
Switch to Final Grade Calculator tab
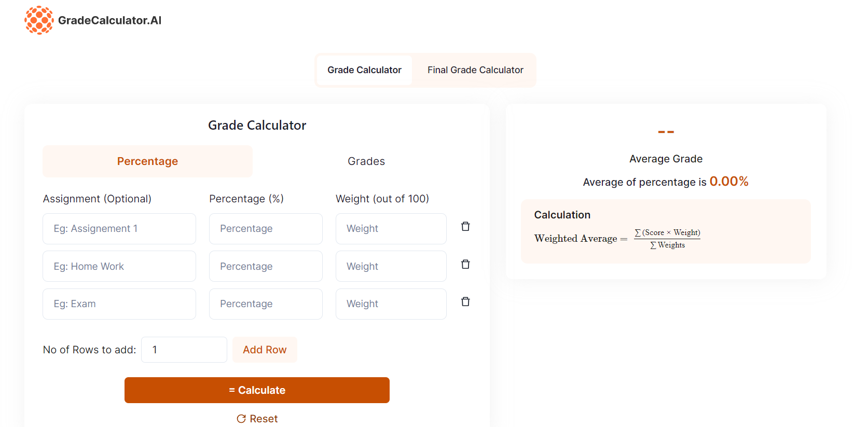click(475, 70)
